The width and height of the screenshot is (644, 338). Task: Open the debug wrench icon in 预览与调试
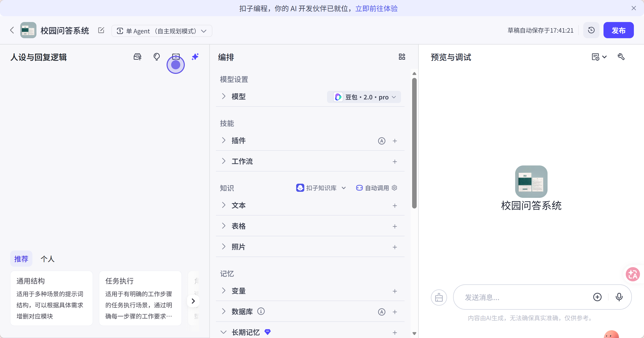621,57
